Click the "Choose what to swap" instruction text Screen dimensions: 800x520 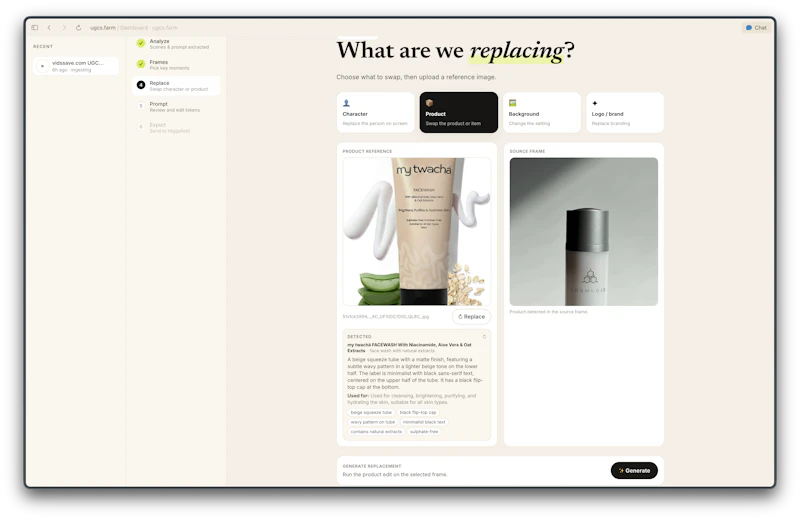[x=416, y=77]
